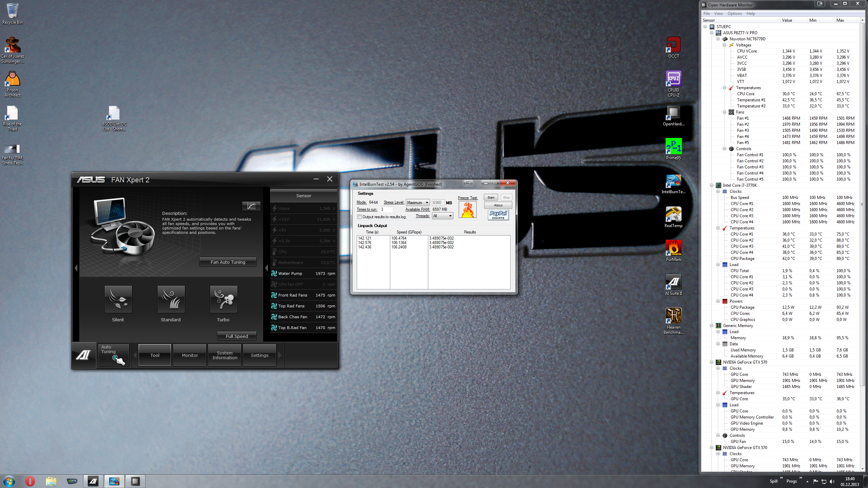The height and width of the screenshot is (488, 868).
Task: Click the Full Speed button
Action: [237, 336]
